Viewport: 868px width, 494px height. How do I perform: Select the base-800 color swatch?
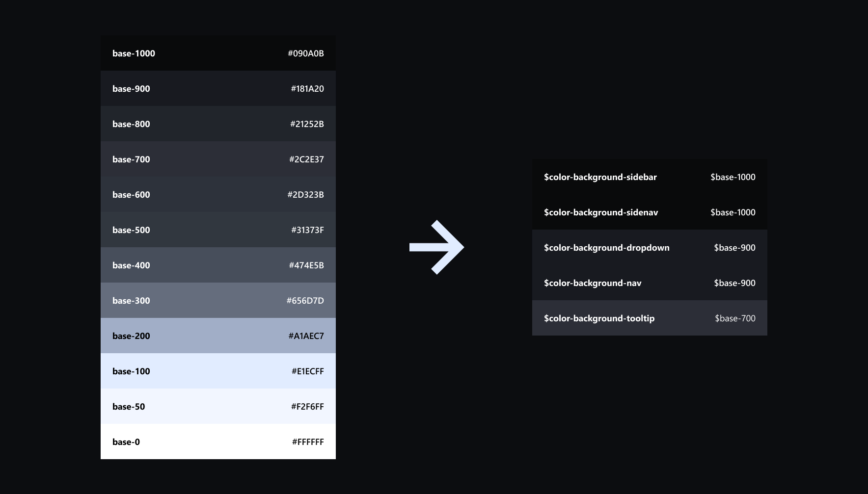pyautogui.click(x=217, y=124)
